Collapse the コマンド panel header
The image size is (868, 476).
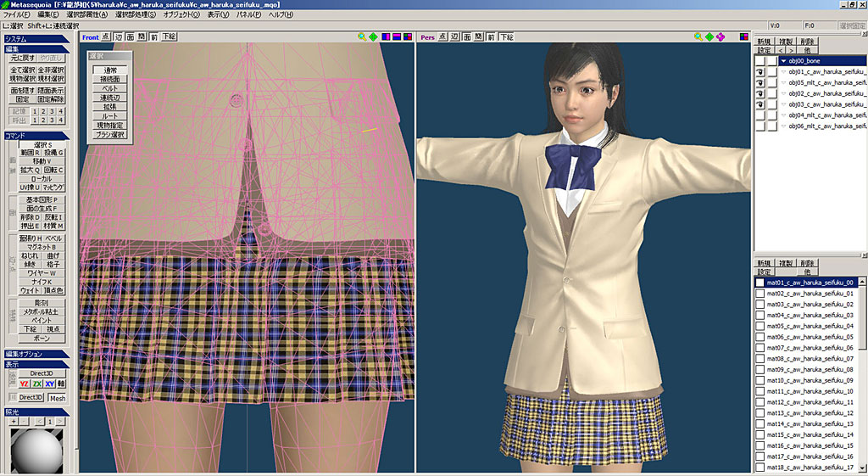tap(36, 136)
